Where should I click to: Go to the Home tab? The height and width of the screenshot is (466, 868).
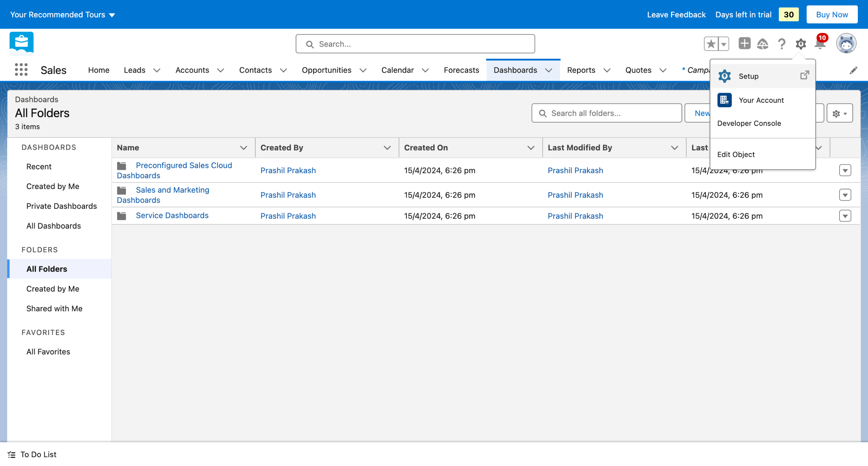(x=99, y=70)
